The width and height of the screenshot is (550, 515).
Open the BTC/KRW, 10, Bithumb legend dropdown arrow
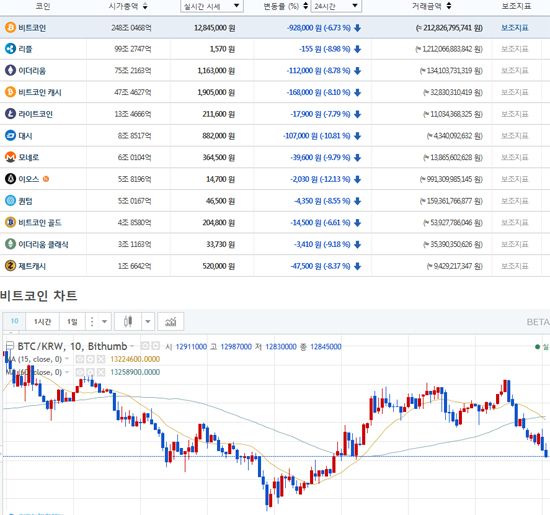(x=132, y=346)
